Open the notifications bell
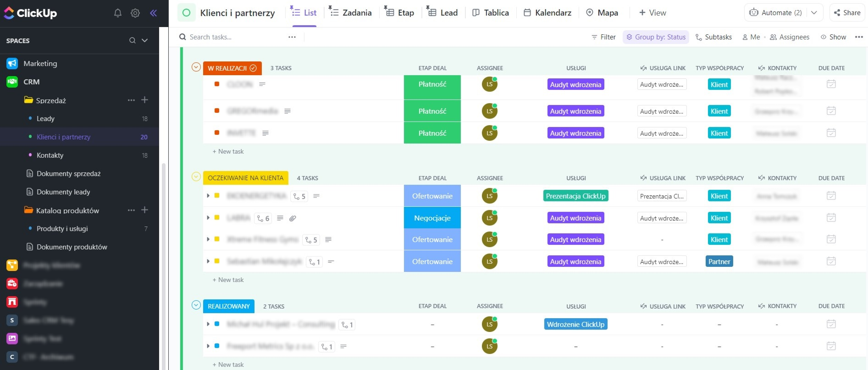The height and width of the screenshot is (370, 868). 118,13
